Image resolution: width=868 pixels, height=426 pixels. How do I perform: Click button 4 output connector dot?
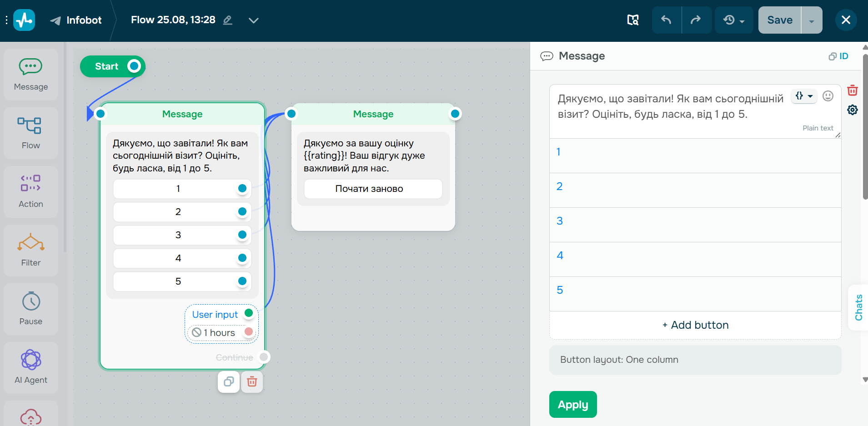242,258
